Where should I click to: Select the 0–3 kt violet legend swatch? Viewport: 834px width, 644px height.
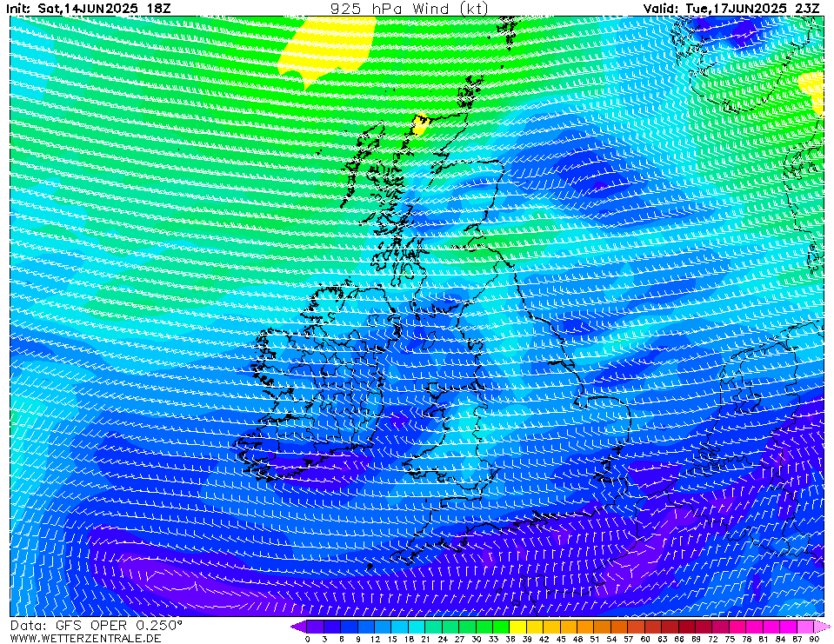pyautogui.click(x=316, y=627)
